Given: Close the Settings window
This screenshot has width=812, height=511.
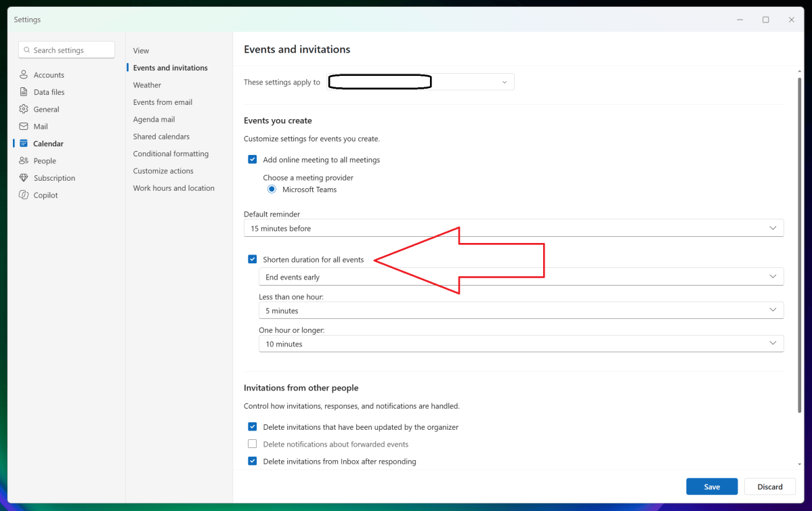Looking at the screenshot, I should click(x=791, y=20).
